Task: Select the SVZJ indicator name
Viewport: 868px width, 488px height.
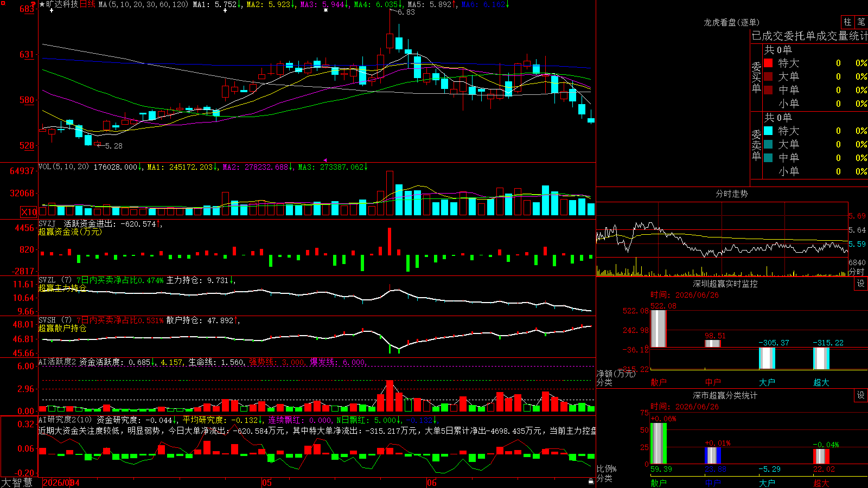Action: click(47, 223)
